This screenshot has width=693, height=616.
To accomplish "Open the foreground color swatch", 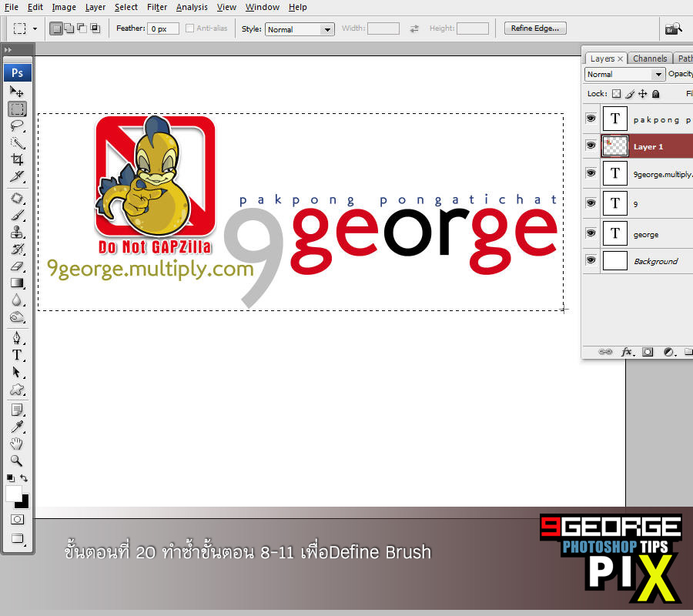I will click(13, 492).
